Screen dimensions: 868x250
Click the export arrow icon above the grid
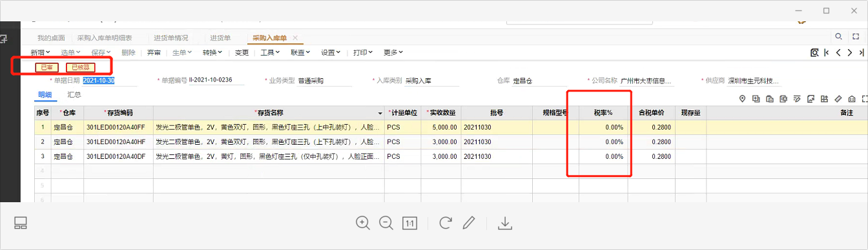pyautogui.click(x=811, y=99)
